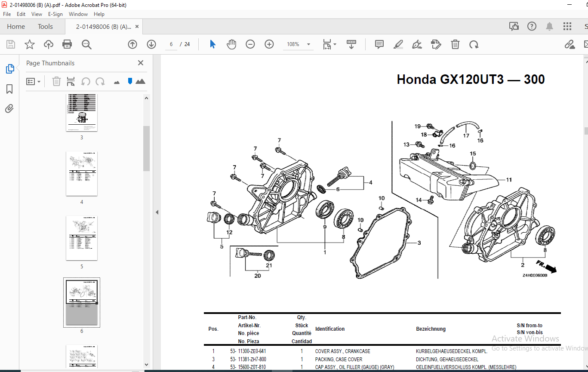Close the 2-01498006 document tab
Screen dimensions: 588x372
pos(137,26)
